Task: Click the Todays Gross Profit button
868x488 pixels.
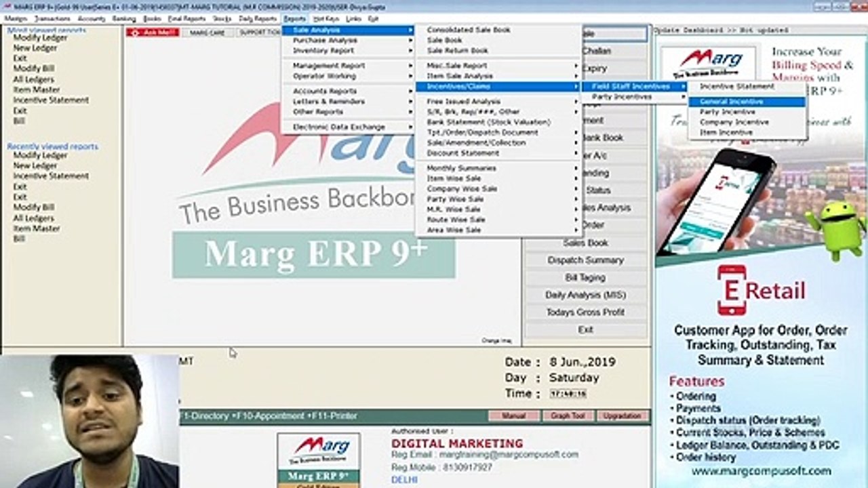Action: 586,312
